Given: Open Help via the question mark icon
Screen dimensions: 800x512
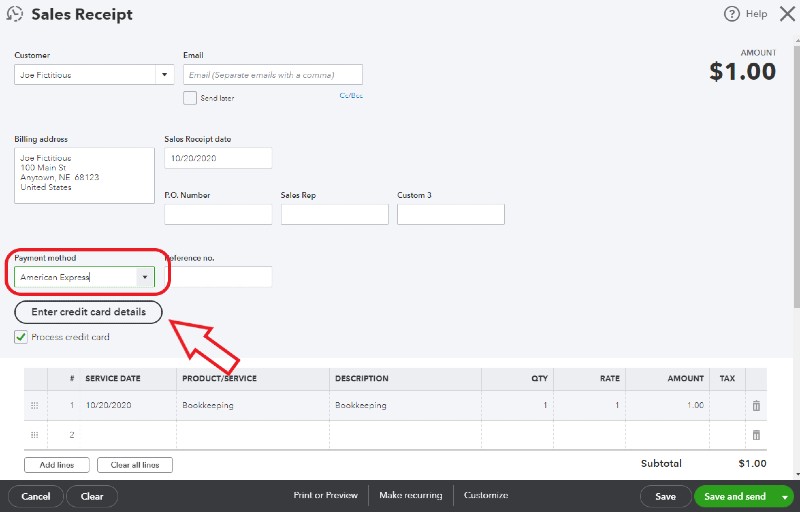Looking at the screenshot, I should pyautogui.click(x=732, y=14).
